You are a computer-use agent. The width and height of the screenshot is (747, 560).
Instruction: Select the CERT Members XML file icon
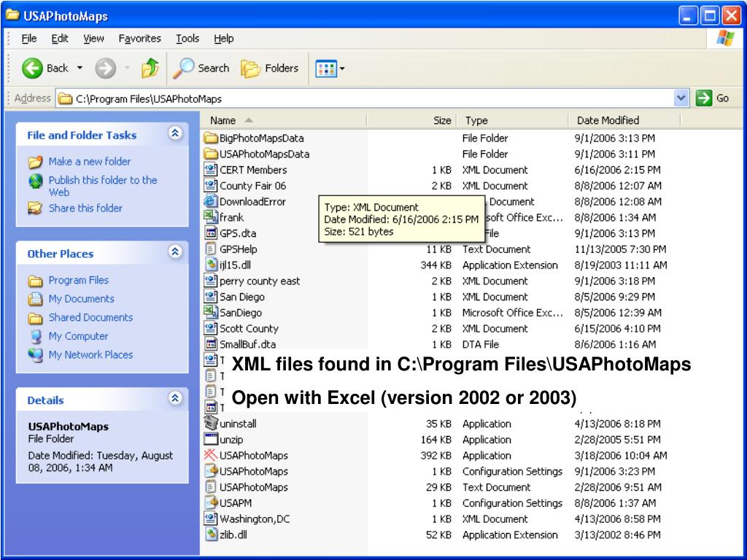210,170
